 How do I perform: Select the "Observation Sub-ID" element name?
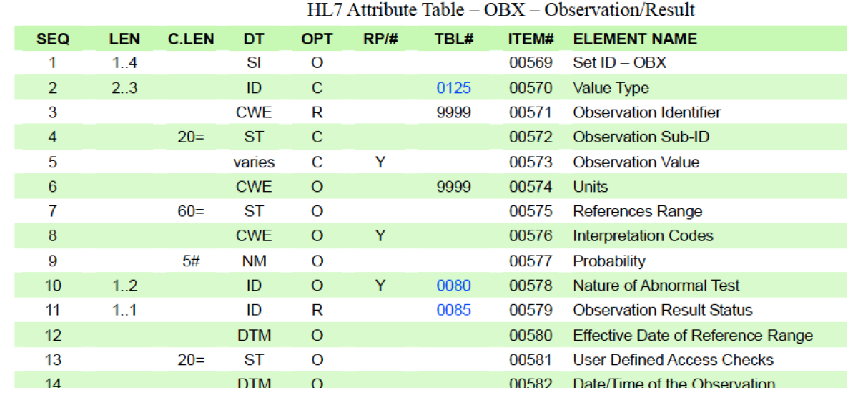(641, 137)
